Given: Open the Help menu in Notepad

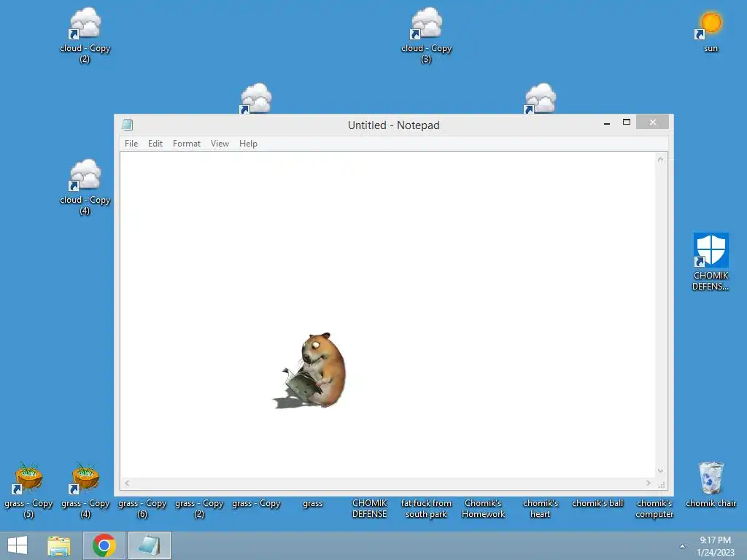Looking at the screenshot, I should (248, 144).
